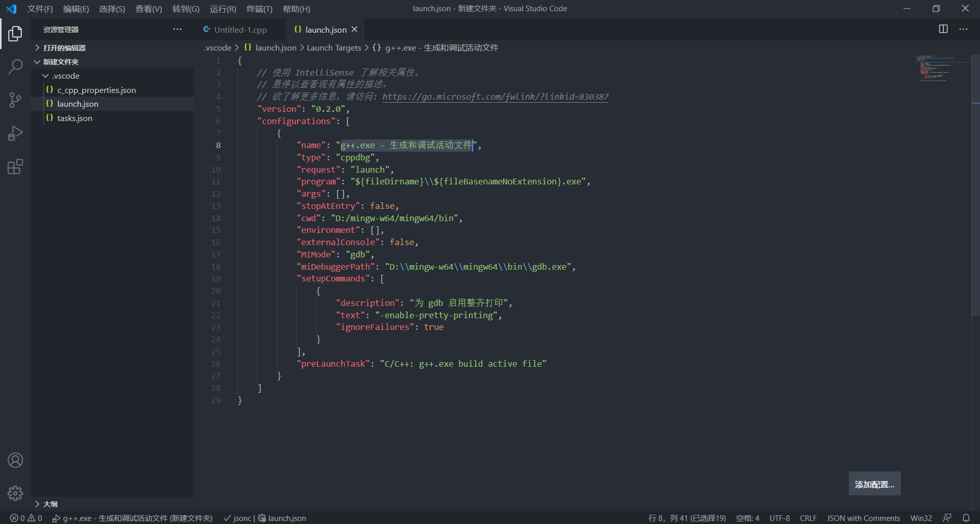Open the 运行(R) menu
The width and height of the screenshot is (980, 524).
click(x=223, y=9)
